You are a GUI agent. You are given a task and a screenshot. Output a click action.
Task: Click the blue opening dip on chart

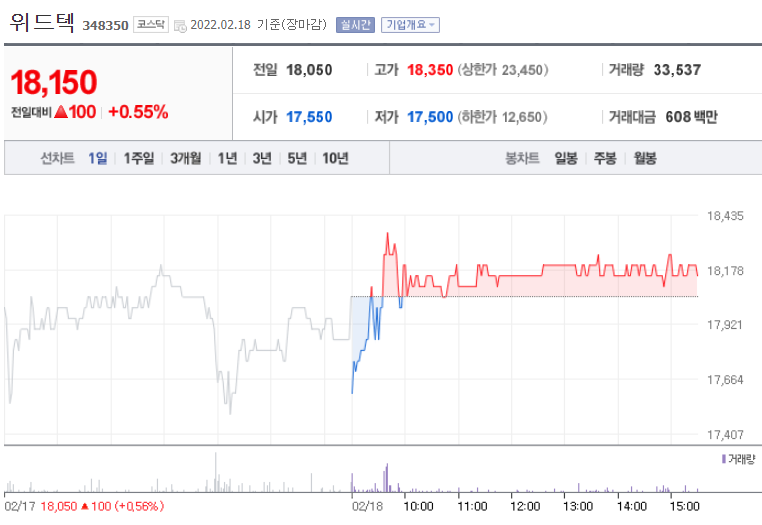tap(352, 391)
